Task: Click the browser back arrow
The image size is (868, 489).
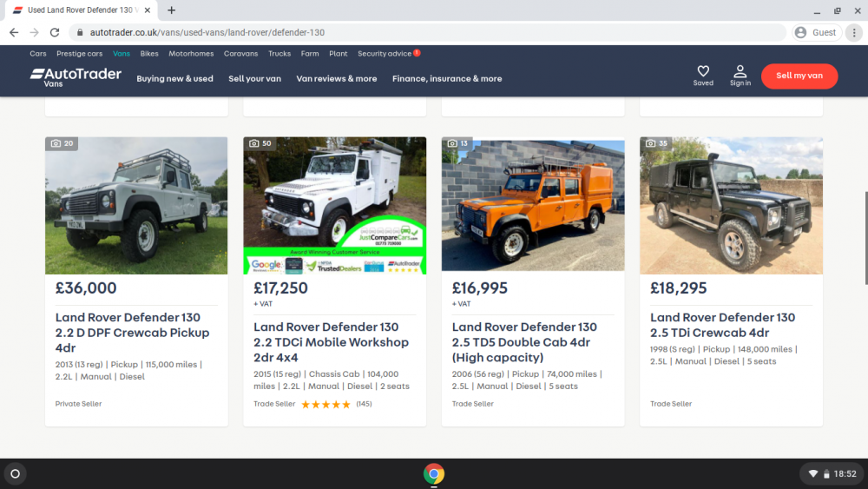Action: (x=14, y=33)
